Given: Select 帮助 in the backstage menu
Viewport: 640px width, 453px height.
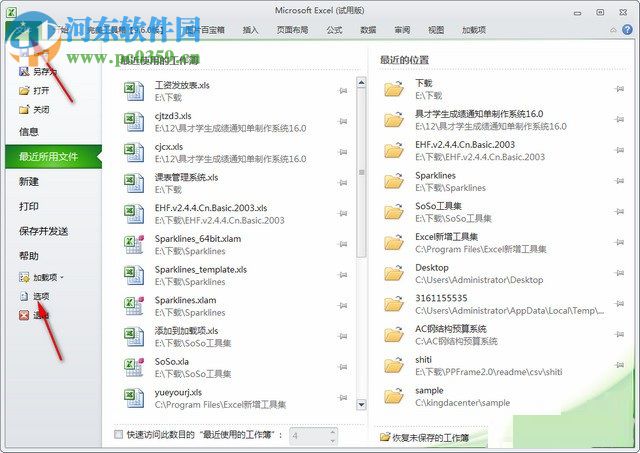Looking at the screenshot, I should (x=53, y=256).
